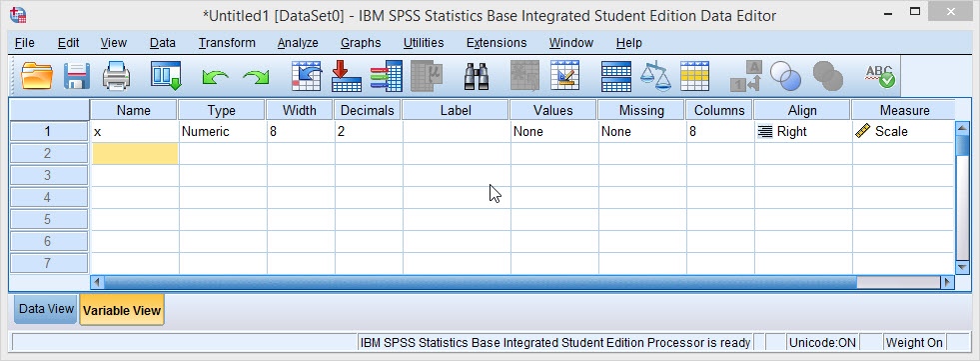The height and width of the screenshot is (361, 980).
Task: Click the Label column header
Action: (x=456, y=110)
